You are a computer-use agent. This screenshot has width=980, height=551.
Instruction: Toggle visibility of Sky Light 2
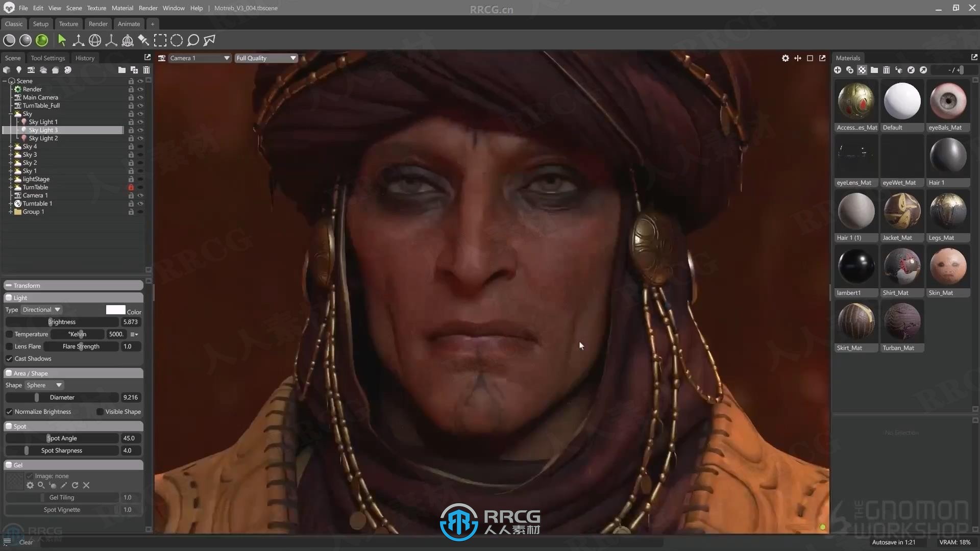click(x=140, y=138)
